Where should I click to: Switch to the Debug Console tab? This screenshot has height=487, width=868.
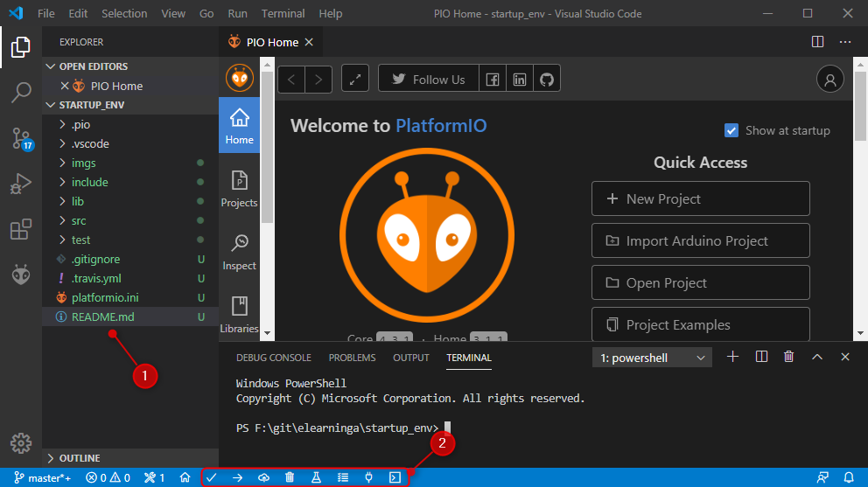[274, 358]
